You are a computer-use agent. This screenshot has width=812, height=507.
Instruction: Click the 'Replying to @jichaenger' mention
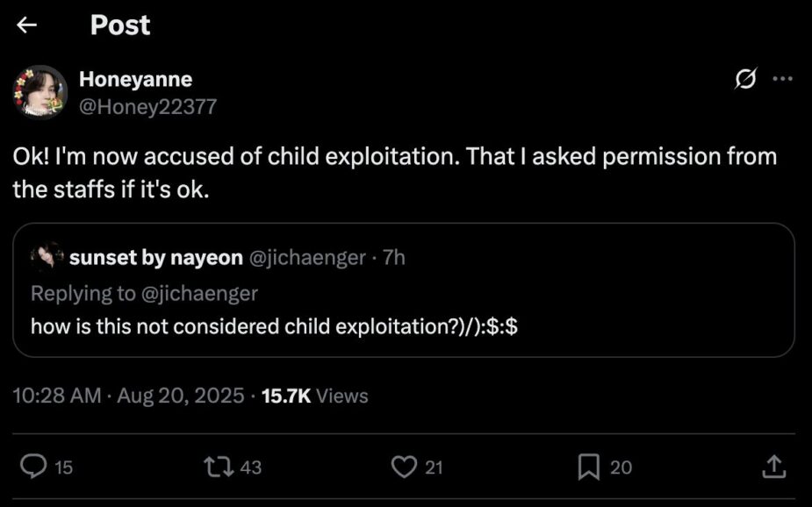201,293
